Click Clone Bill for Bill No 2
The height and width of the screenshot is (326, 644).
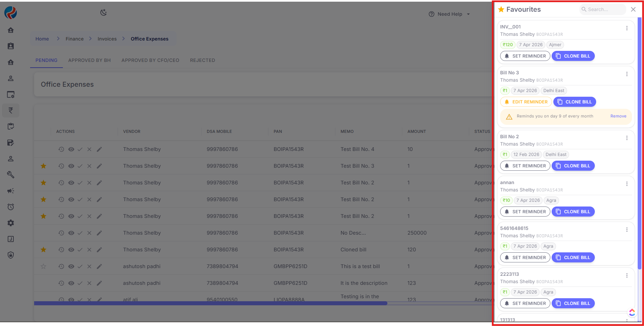coord(573,166)
